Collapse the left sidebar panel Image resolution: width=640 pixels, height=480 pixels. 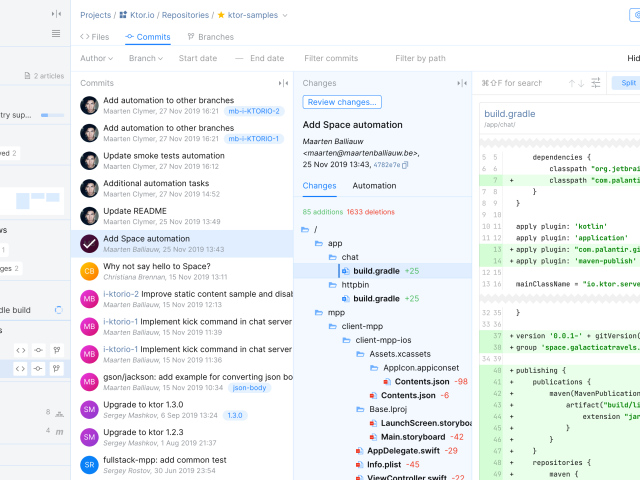pyautogui.click(x=56, y=14)
